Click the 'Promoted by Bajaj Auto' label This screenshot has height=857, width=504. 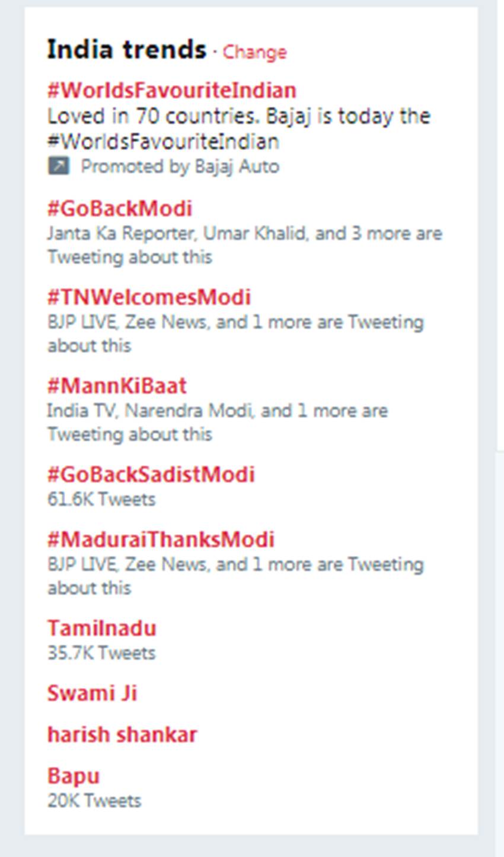[x=180, y=166]
